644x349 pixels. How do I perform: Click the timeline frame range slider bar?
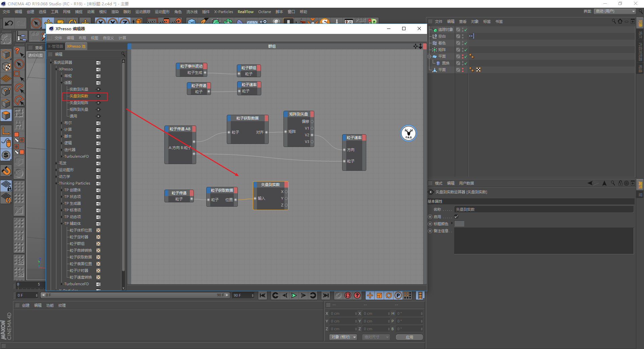[x=136, y=295]
